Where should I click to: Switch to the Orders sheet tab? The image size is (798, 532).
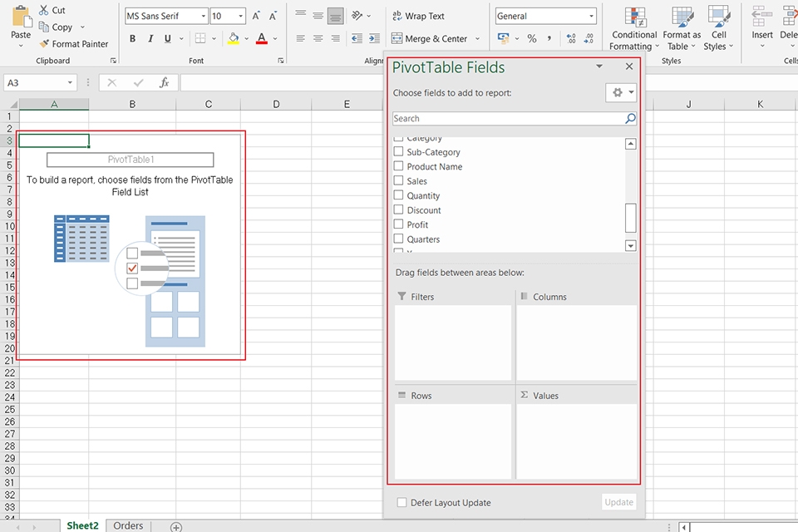[127, 525]
